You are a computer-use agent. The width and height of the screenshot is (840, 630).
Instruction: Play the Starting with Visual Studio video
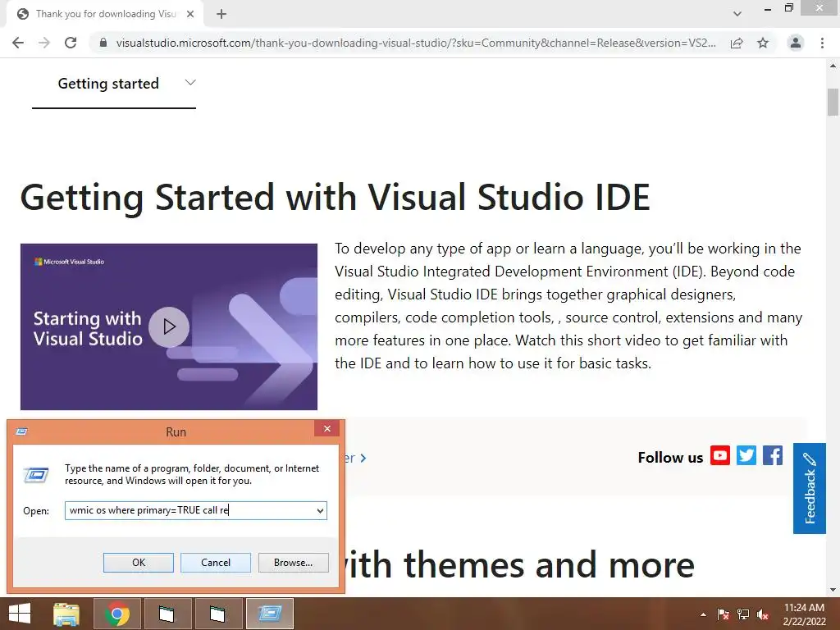pos(169,326)
